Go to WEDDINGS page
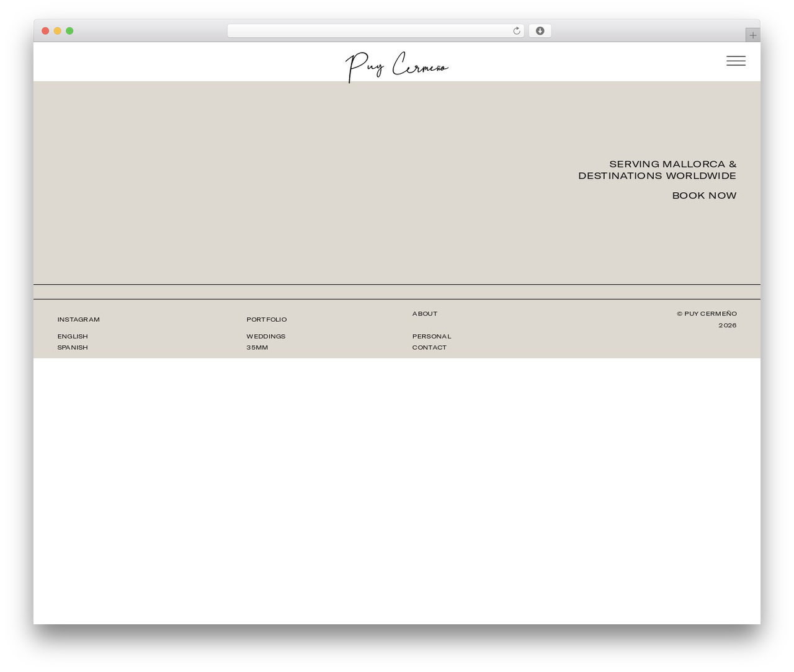The image size is (794, 672). pyautogui.click(x=266, y=336)
